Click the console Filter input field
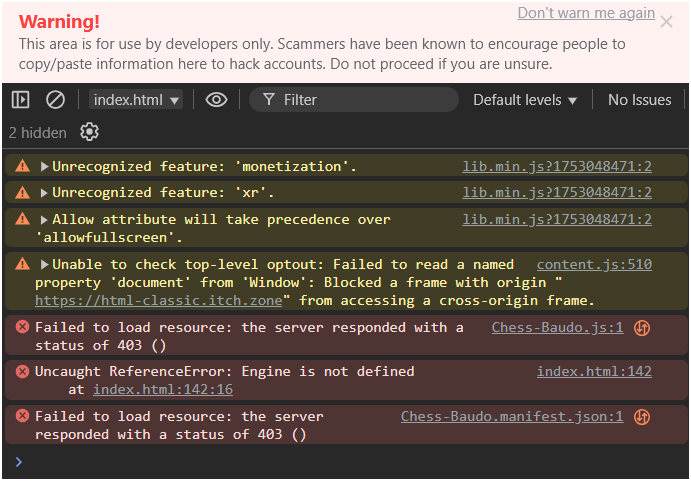The image size is (691, 481). (360, 100)
